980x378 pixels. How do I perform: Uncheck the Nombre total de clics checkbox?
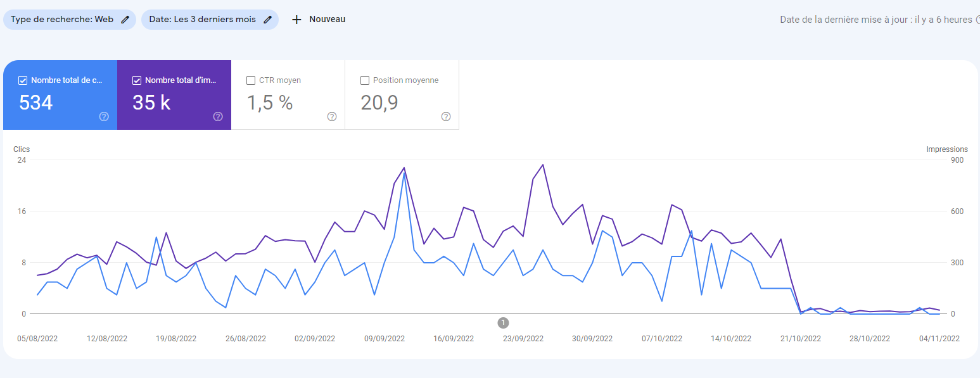point(23,80)
